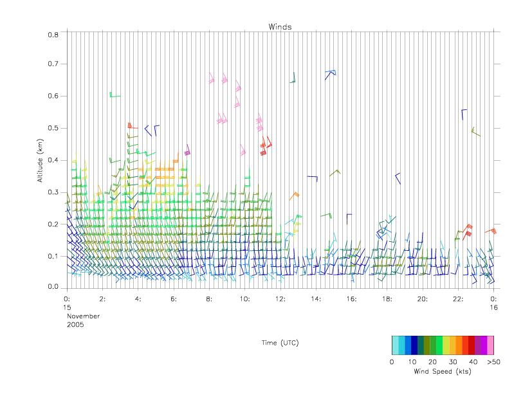
Task: Click the "2005" year label
Action: 75,324
